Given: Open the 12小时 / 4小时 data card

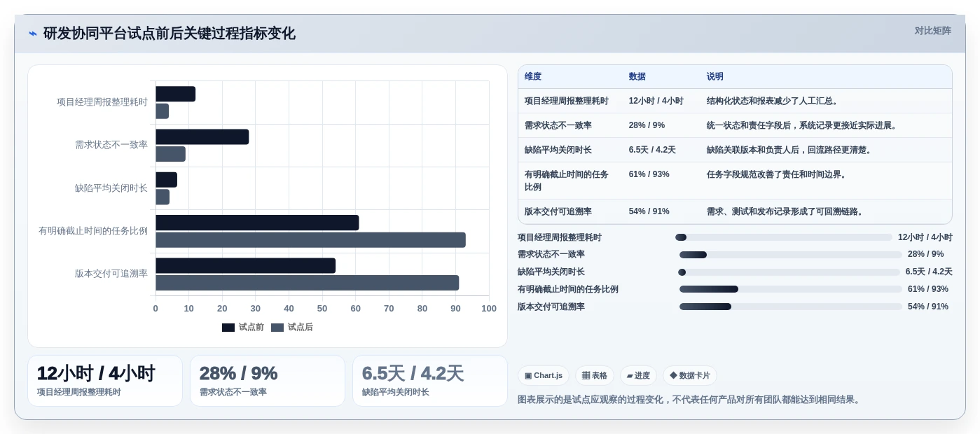Looking at the screenshot, I should pyautogui.click(x=105, y=381).
